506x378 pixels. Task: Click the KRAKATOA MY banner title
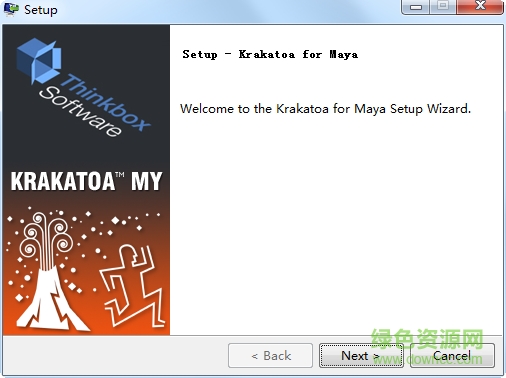click(x=86, y=182)
